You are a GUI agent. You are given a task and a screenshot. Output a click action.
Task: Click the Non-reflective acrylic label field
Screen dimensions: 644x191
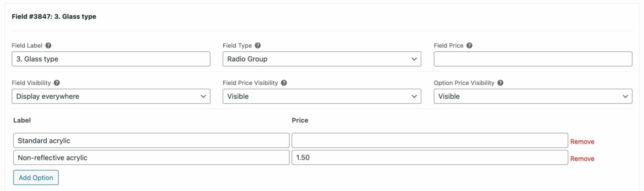(x=151, y=157)
